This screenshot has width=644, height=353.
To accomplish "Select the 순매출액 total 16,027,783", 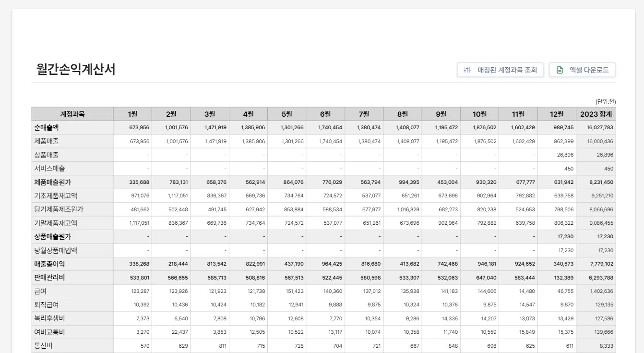I will coord(600,128).
